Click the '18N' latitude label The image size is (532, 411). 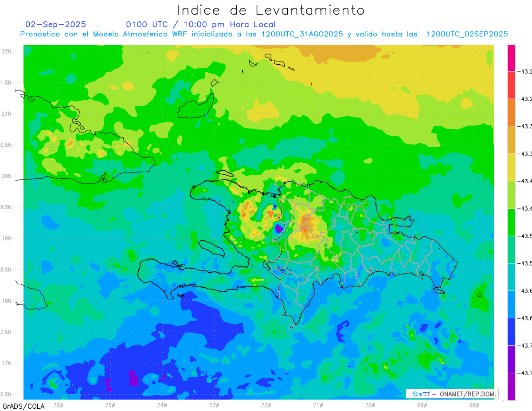tap(7, 301)
